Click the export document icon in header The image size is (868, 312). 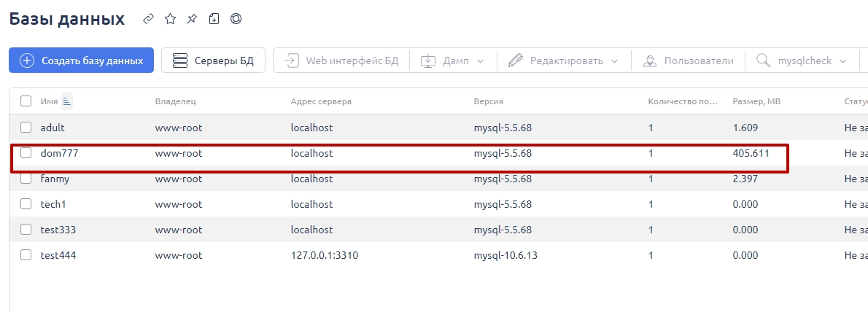(x=214, y=19)
